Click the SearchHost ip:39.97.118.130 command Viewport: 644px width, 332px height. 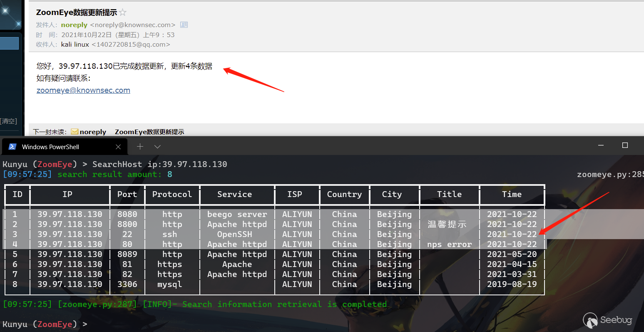[160, 164]
